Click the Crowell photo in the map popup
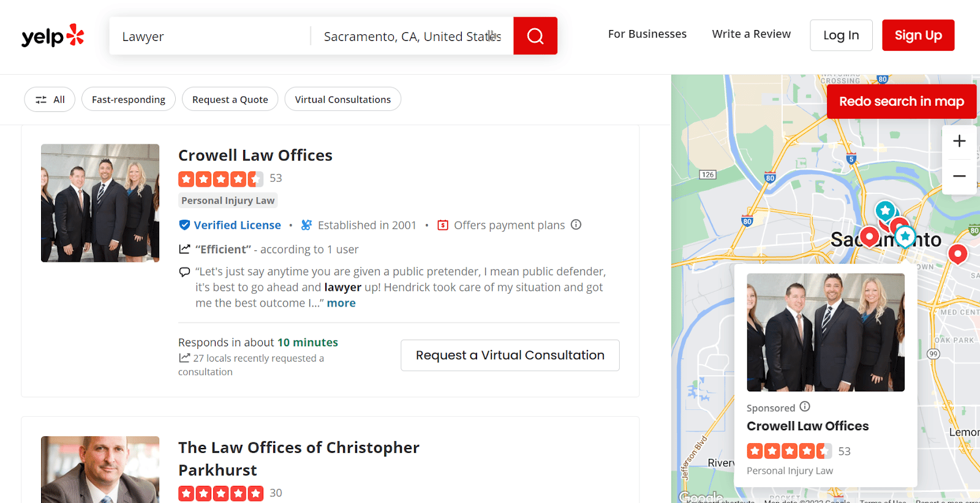980x503 pixels. tap(826, 332)
